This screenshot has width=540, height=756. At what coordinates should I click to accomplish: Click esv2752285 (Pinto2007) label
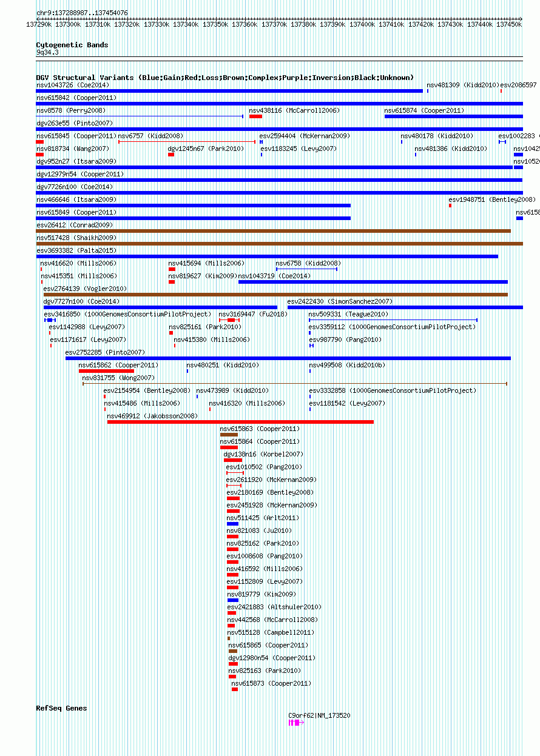pyautogui.click(x=105, y=352)
